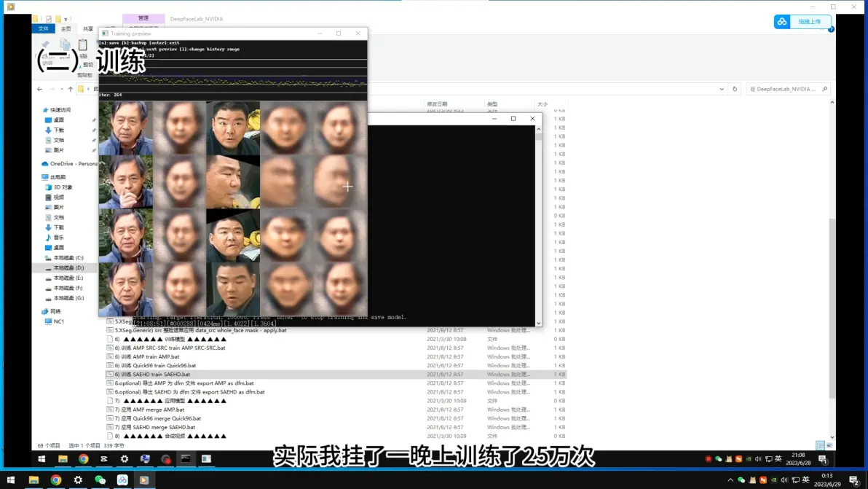868x489 pixels.
Task: Click the screen recorder icon on recorded taskbar
Action: (165, 459)
